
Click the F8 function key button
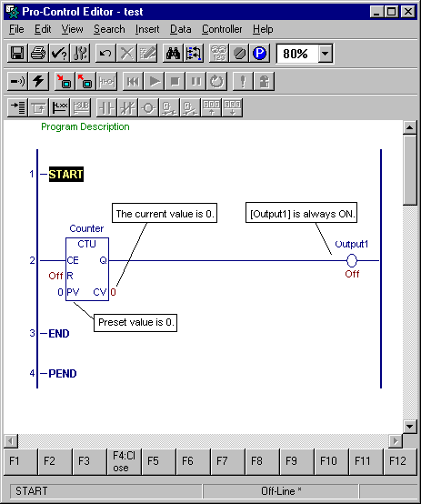pyautogui.click(x=262, y=461)
